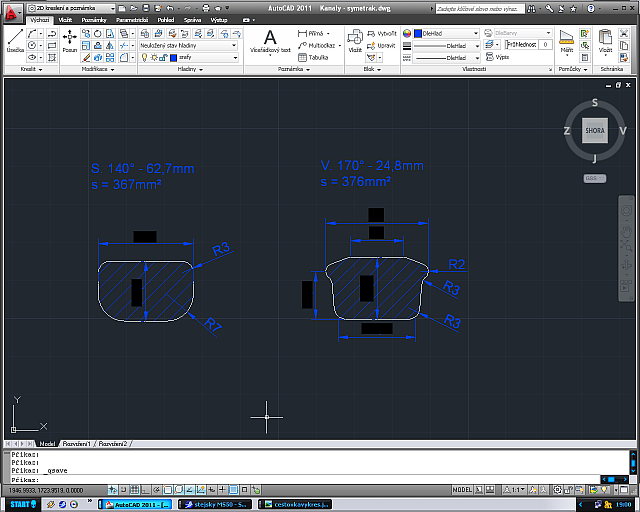Select the Měřit measure tool
The width and height of the screenshot is (640, 512).
[567, 41]
